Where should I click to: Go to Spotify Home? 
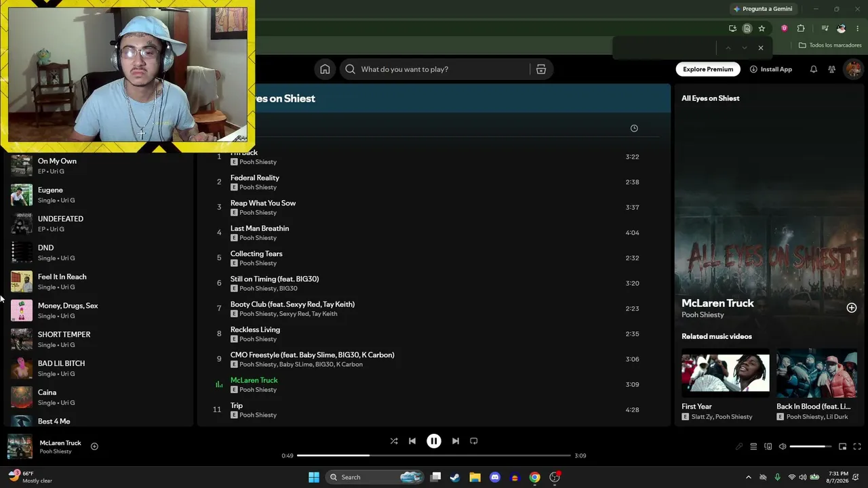click(x=325, y=69)
